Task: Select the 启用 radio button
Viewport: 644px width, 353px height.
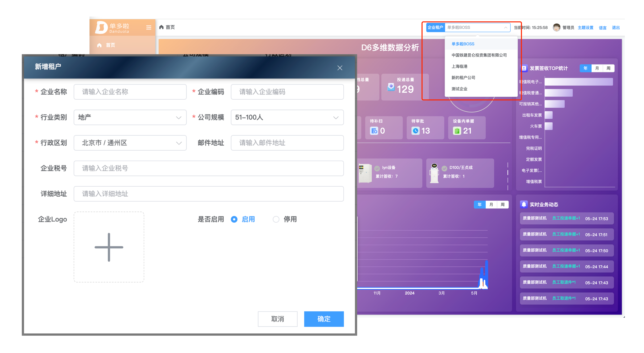Action: click(234, 219)
